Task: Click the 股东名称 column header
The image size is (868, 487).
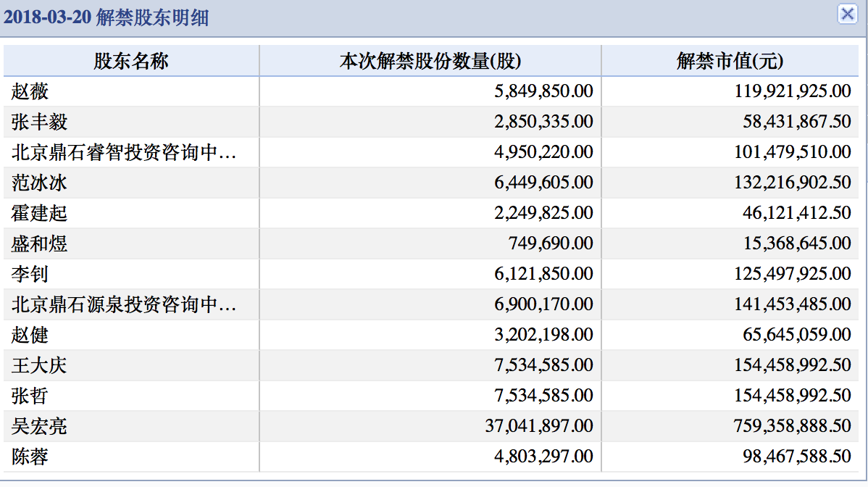Action: click(x=131, y=61)
